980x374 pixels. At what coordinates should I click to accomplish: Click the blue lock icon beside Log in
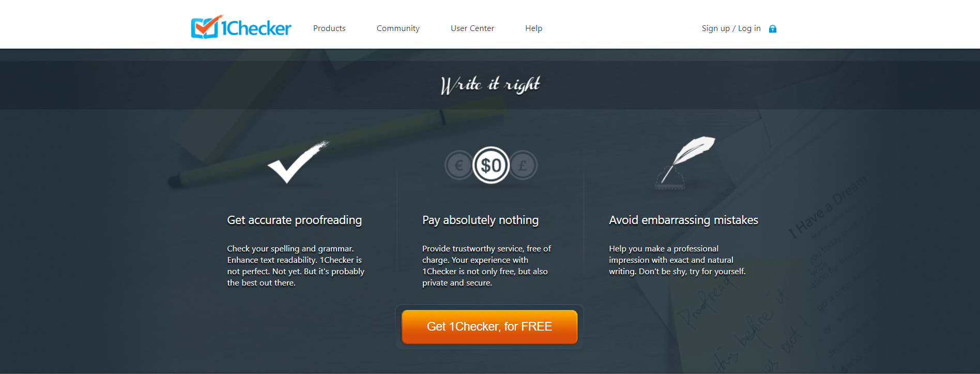[772, 29]
